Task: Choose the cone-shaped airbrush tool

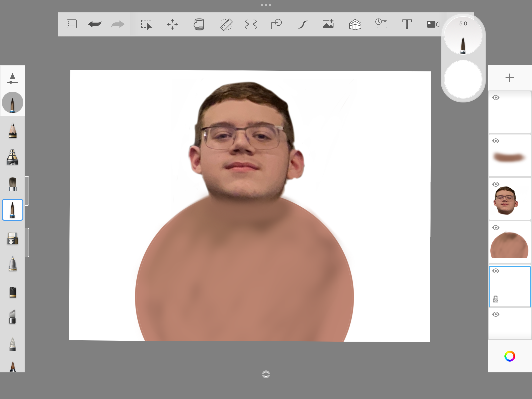Action: [x=13, y=344]
